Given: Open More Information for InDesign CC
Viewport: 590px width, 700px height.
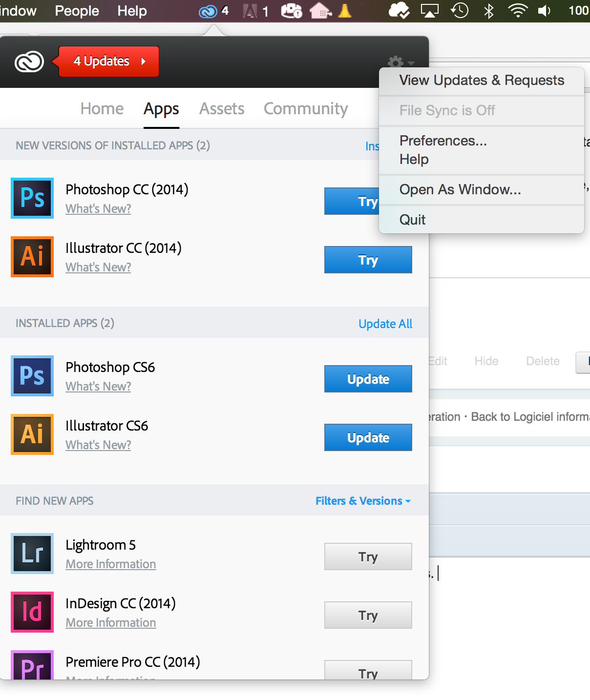Looking at the screenshot, I should (x=111, y=622).
